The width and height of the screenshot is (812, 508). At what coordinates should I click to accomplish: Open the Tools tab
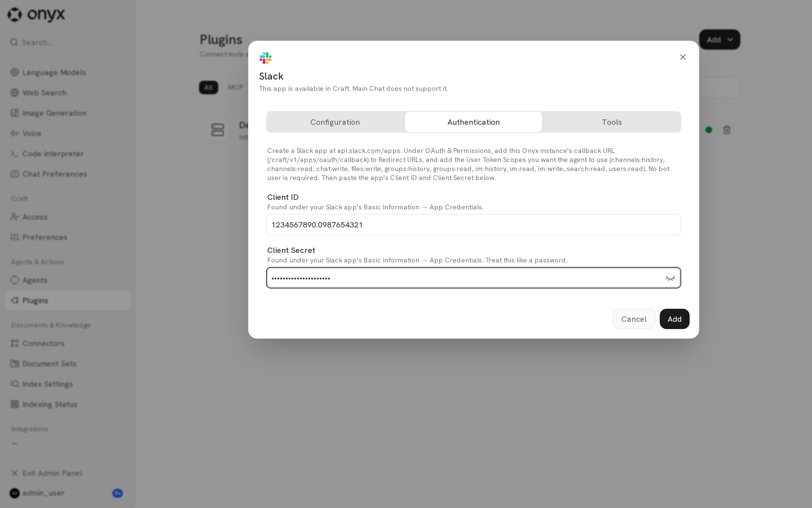[x=612, y=122]
